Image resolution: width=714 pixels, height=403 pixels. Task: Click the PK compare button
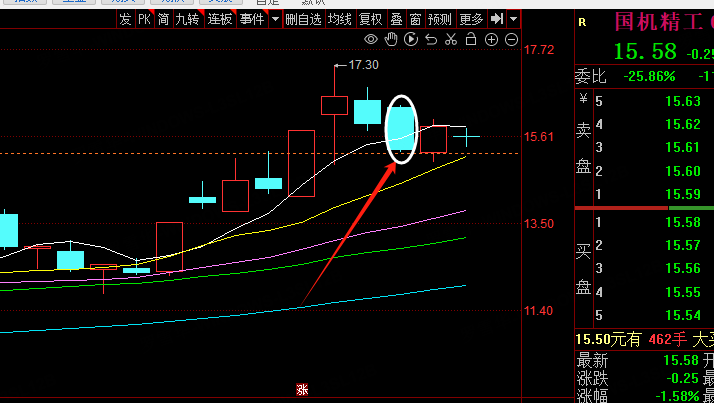[x=144, y=19]
